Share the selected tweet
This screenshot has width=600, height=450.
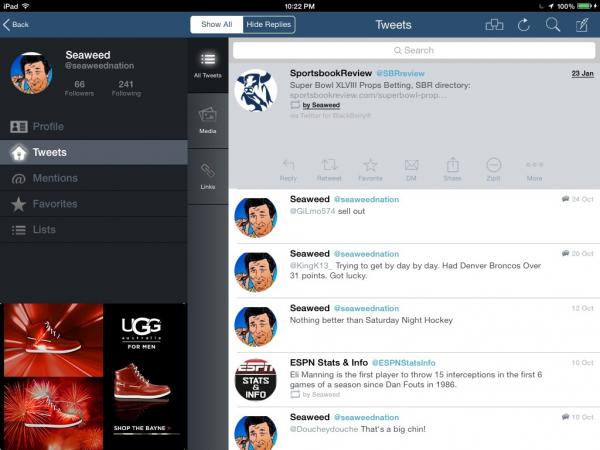(x=452, y=168)
